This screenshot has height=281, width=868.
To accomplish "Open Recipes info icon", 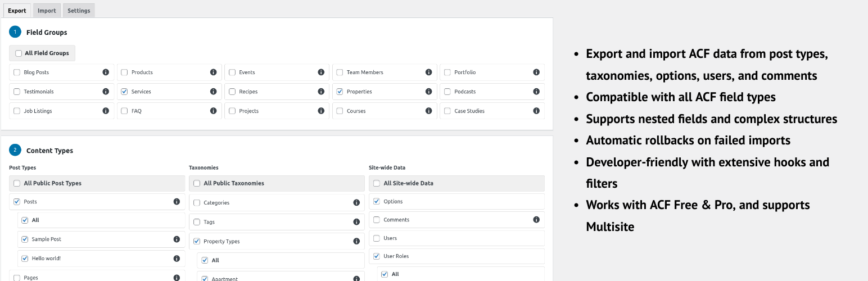I will (x=321, y=92).
